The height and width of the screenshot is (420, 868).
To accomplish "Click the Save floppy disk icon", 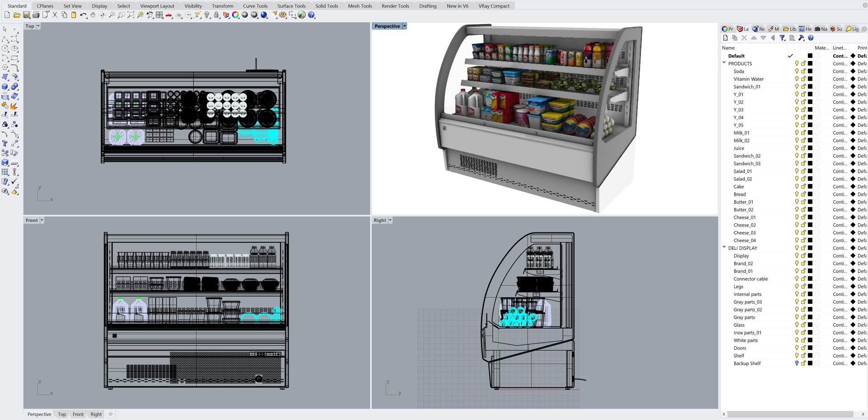I will point(26,15).
